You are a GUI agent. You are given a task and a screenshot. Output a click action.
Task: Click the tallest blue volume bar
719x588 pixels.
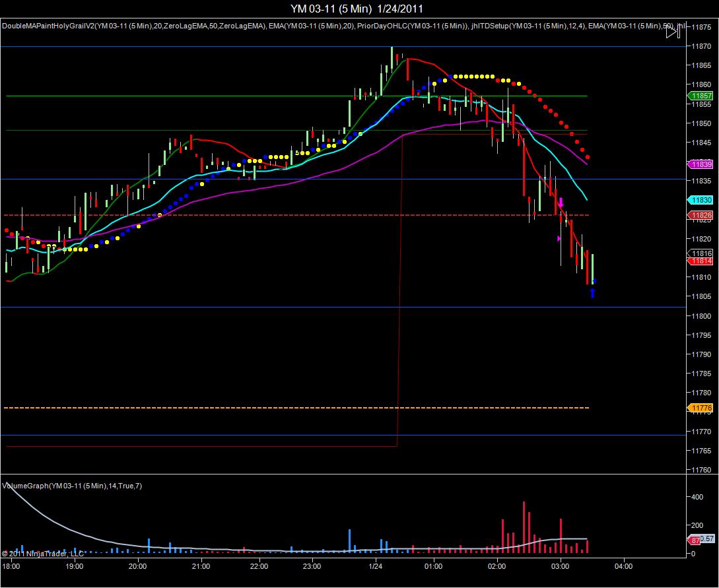click(x=349, y=541)
